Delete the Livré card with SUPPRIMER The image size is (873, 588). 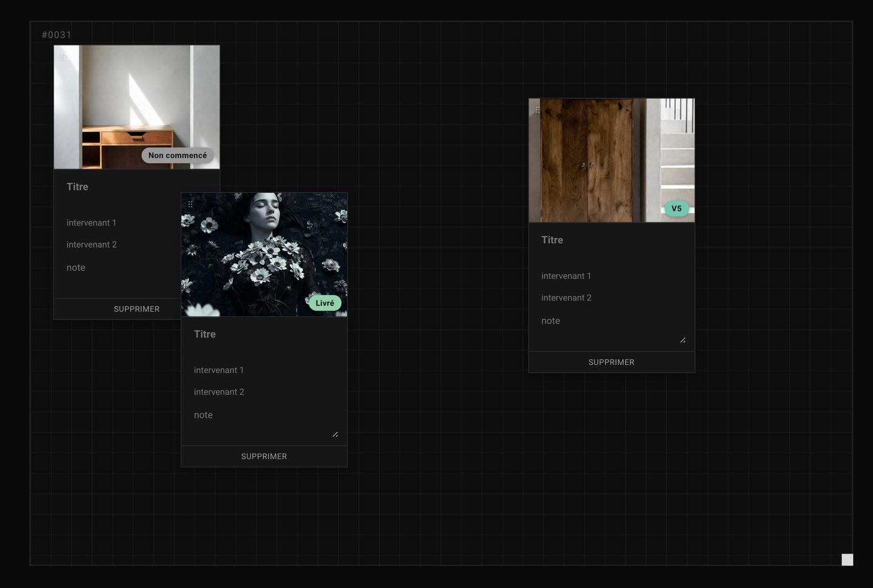[264, 456]
